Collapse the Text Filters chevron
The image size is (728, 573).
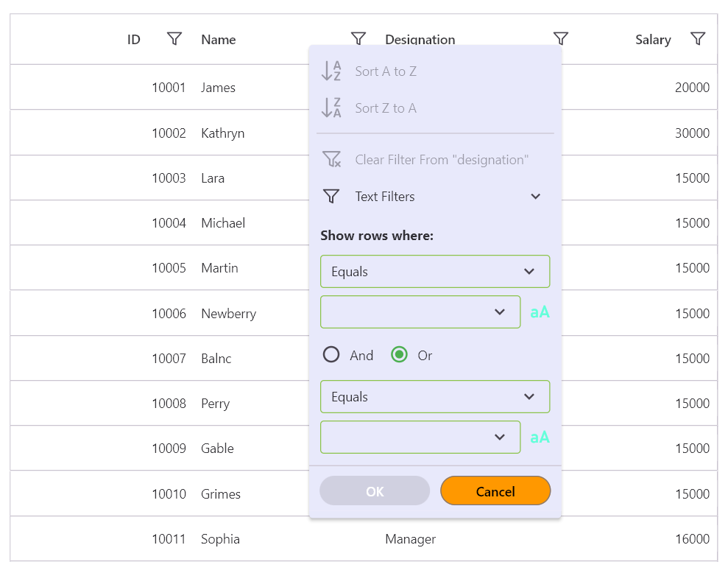(x=535, y=196)
